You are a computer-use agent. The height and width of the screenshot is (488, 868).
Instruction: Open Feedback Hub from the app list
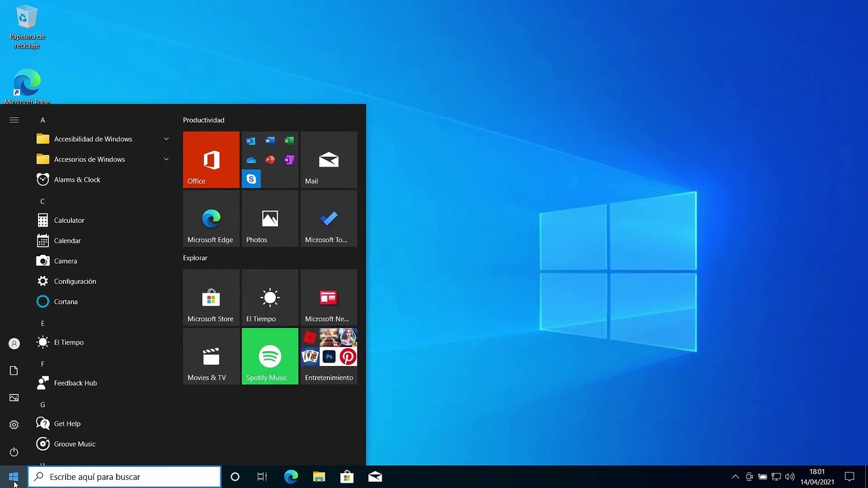(102, 383)
